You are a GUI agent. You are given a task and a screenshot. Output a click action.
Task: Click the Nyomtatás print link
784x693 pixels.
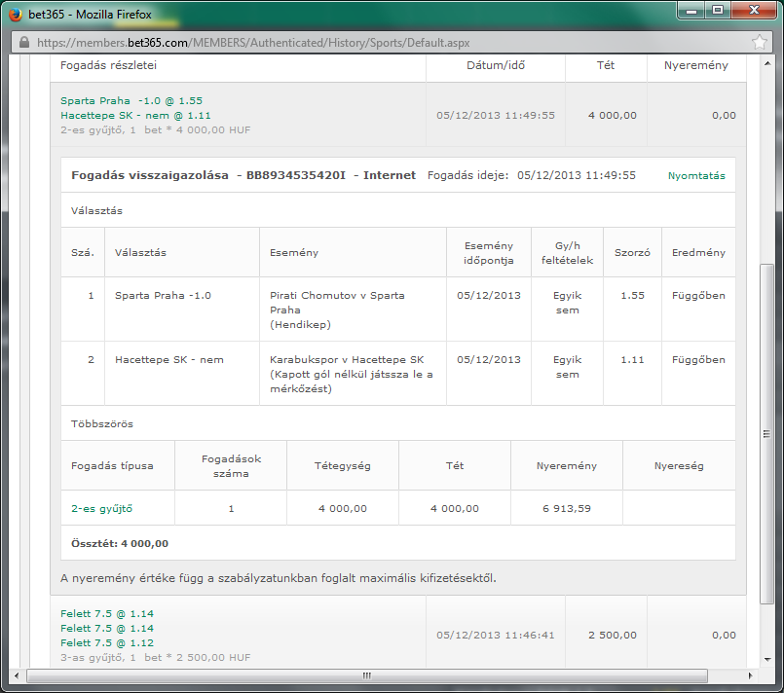(x=696, y=175)
